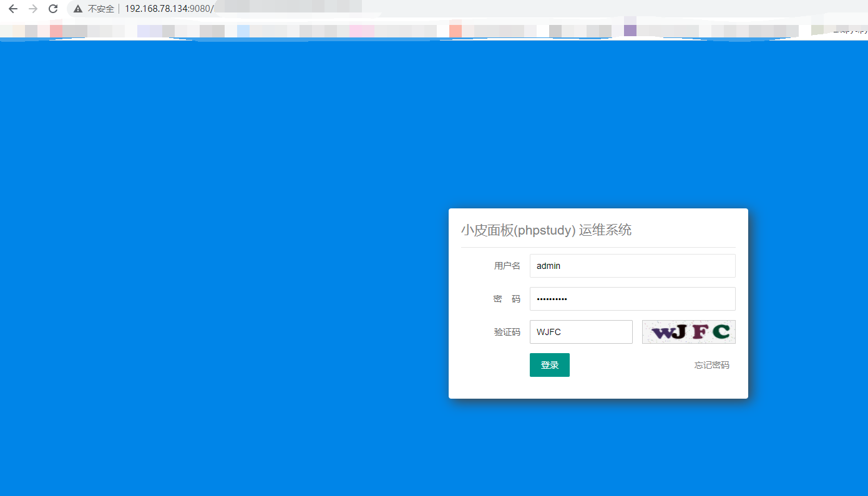The image size is (868, 496).
Task: Open the 忘记密码 forgot password link
Action: click(711, 365)
